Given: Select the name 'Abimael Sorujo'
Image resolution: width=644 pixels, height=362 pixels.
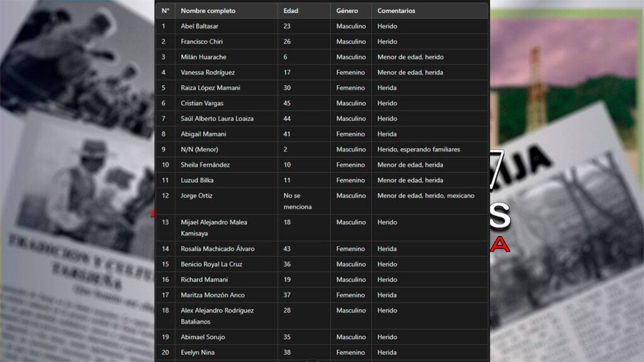Looking at the screenshot, I should [x=203, y=337].
